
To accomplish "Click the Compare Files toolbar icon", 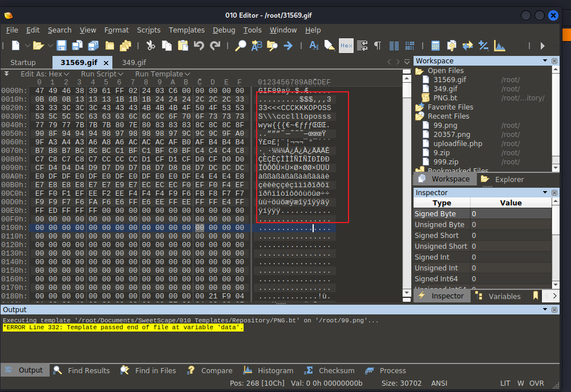I will (x=452, y=46).
